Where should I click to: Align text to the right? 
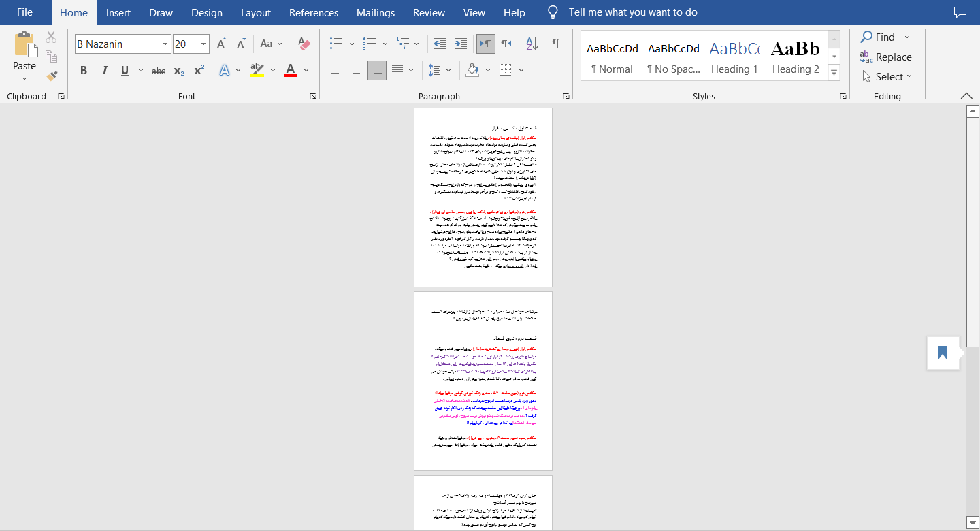pos(376,70)
